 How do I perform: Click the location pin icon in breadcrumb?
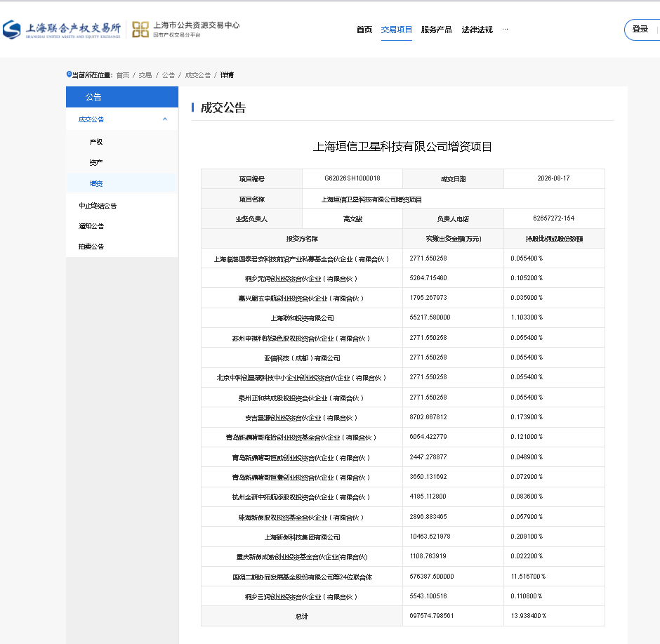(x=69, y=74)
